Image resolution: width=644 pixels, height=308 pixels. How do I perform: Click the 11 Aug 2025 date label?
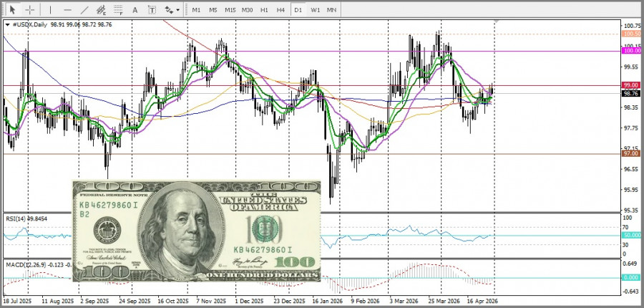click(x=57, y=301)
